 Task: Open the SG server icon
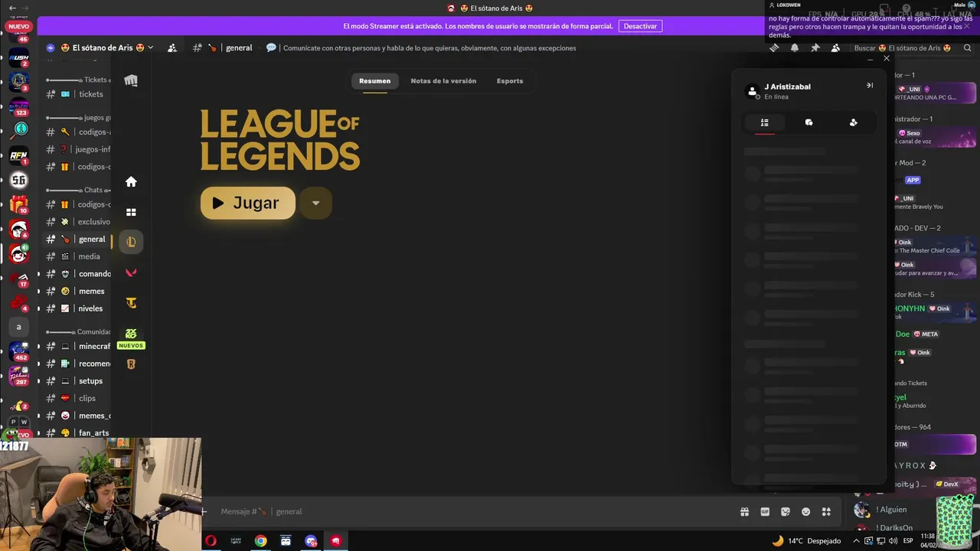(x=19, y=181)
